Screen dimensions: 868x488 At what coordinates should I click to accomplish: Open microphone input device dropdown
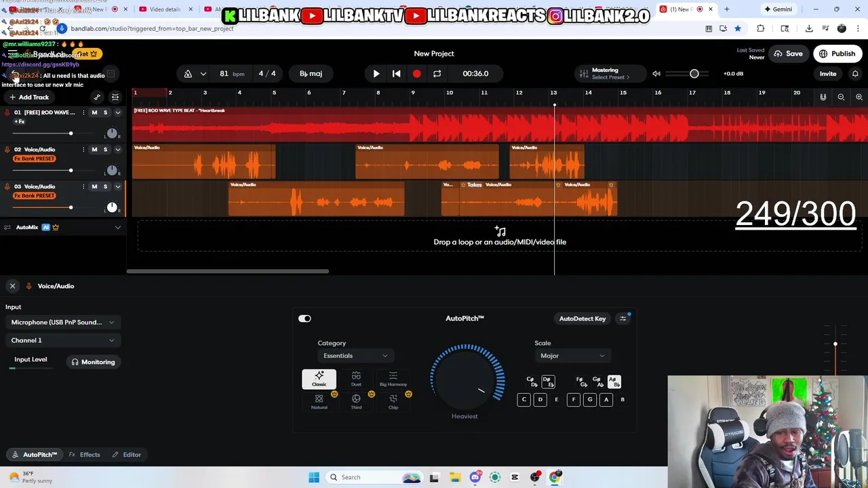click(62, 323)
